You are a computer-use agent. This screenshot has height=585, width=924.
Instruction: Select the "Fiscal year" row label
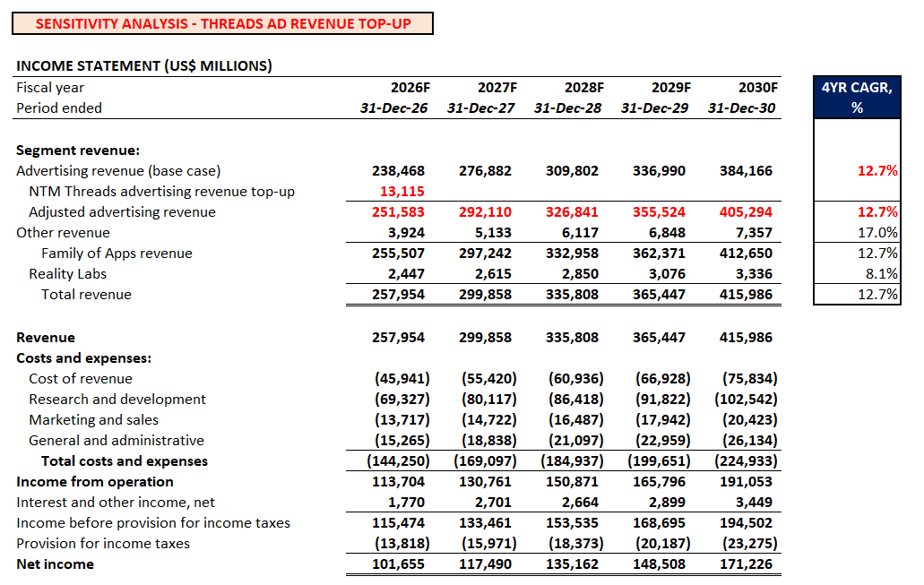(50, 87)
